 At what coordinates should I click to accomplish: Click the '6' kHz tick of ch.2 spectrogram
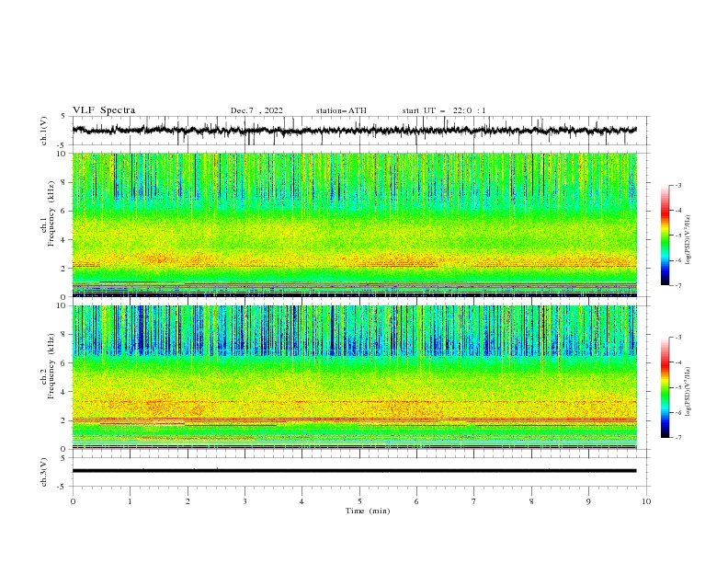coord(64,363)
